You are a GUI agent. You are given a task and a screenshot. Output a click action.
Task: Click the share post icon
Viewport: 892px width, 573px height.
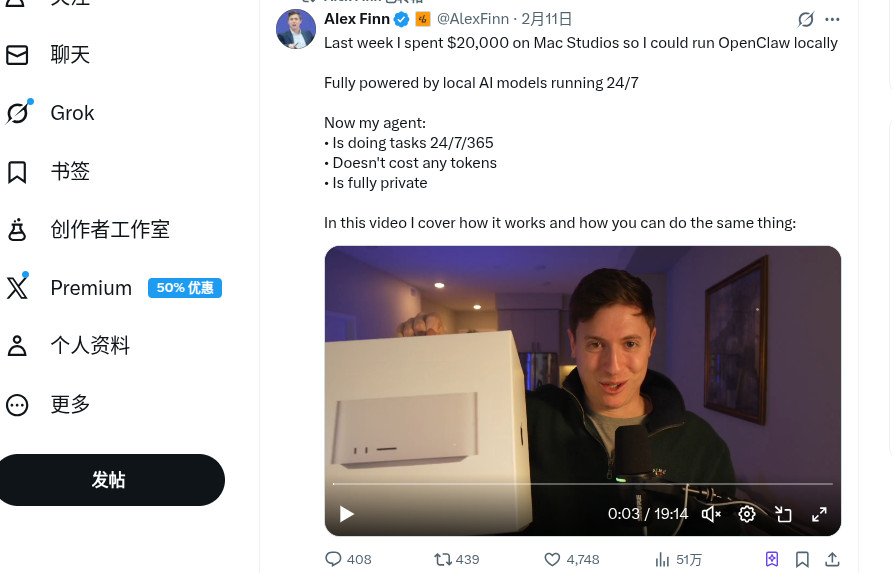point(832,559)
